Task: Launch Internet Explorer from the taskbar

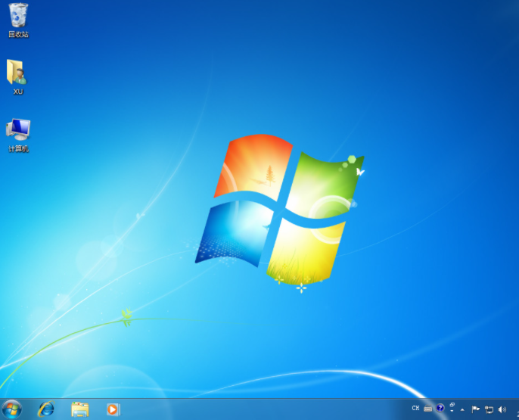Action: [x=46, y=409]
